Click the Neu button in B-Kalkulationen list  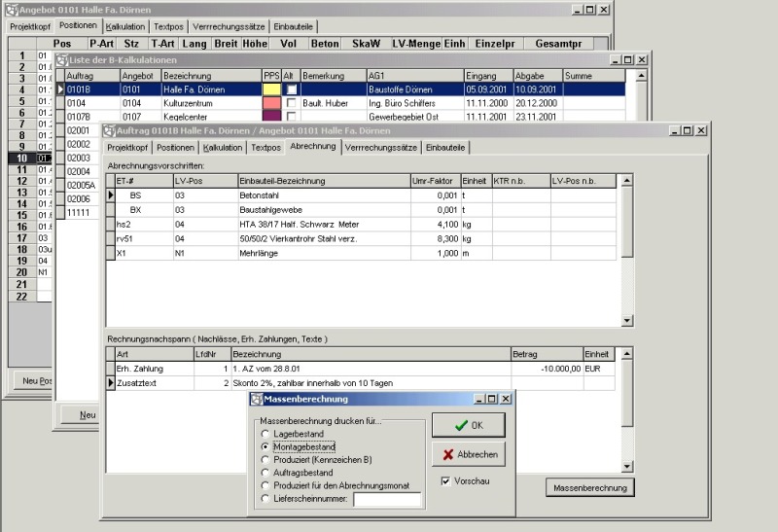tap(82, 415)
